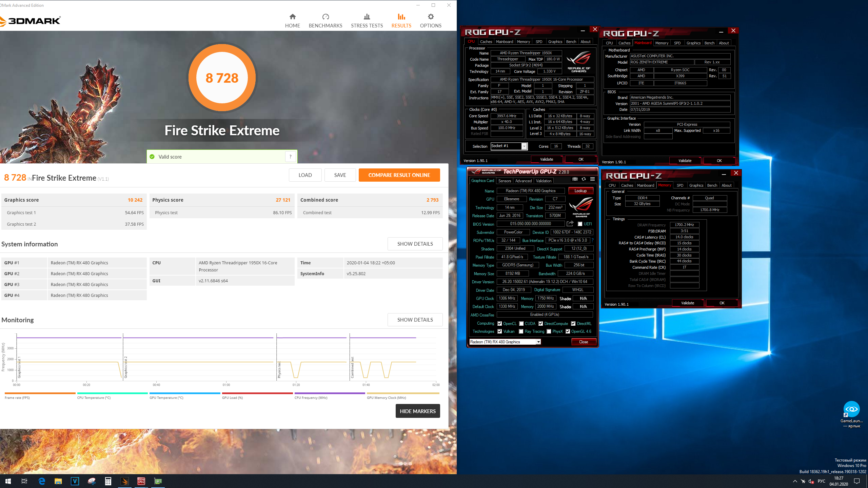Expand Monitoring with SHOW DETAILS
The height and width of the screenshot is (488, 868).
tap(415, 320)
